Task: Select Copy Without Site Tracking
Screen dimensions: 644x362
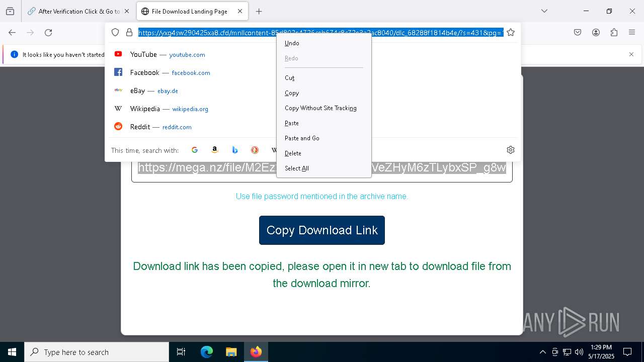Action: click(324, 108)
